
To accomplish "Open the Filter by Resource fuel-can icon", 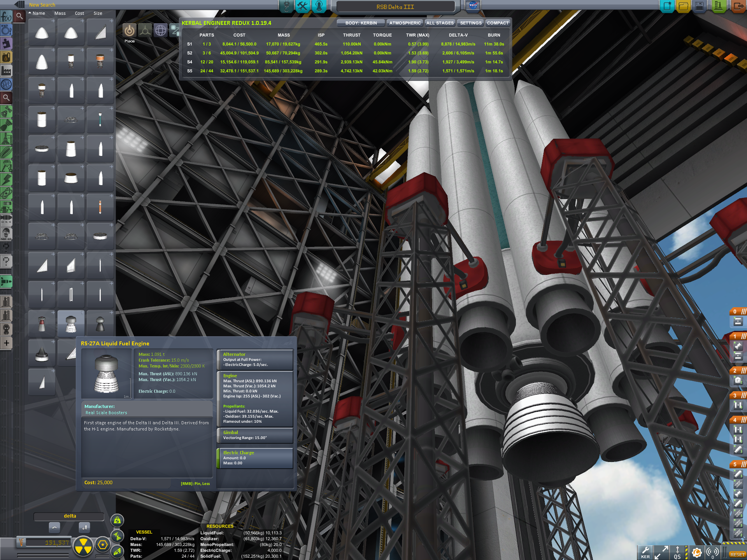I will coord(6,57).
